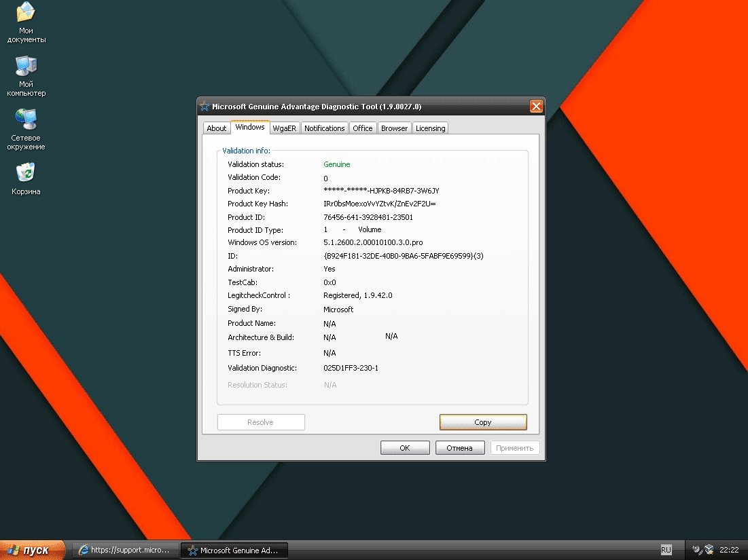Click the Product Key value ending 3W6JY

[381, 191]
